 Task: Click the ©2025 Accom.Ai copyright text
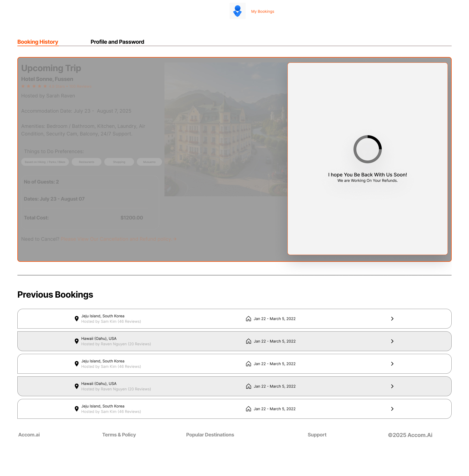(410, 435)
